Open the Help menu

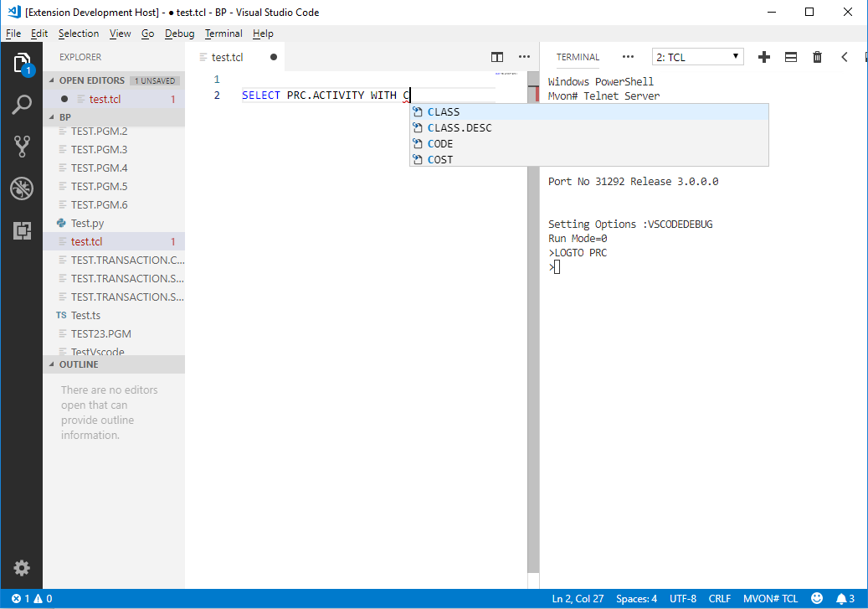(x=263, y=34)
